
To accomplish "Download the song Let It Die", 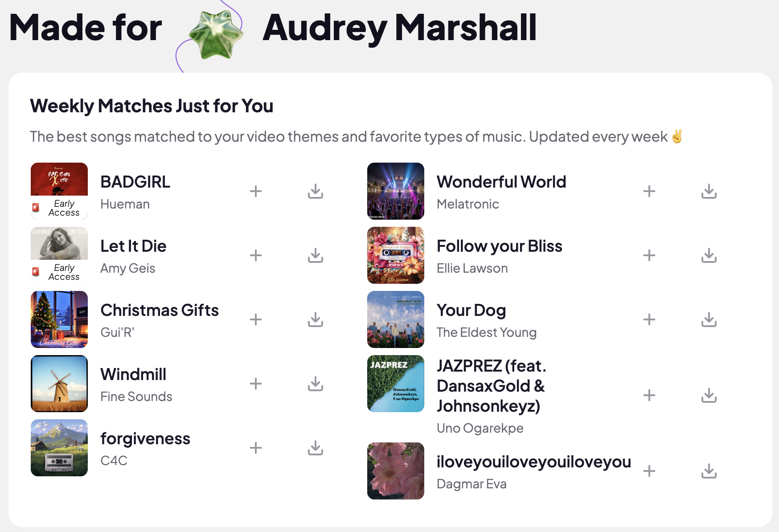I will 316,256.
